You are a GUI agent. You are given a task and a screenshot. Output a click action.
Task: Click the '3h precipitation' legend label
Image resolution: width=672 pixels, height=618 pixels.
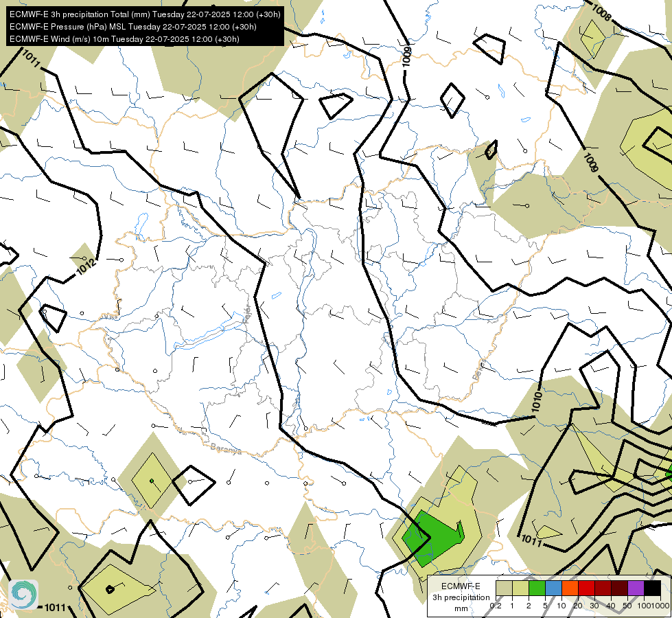(x=461, y=597)
